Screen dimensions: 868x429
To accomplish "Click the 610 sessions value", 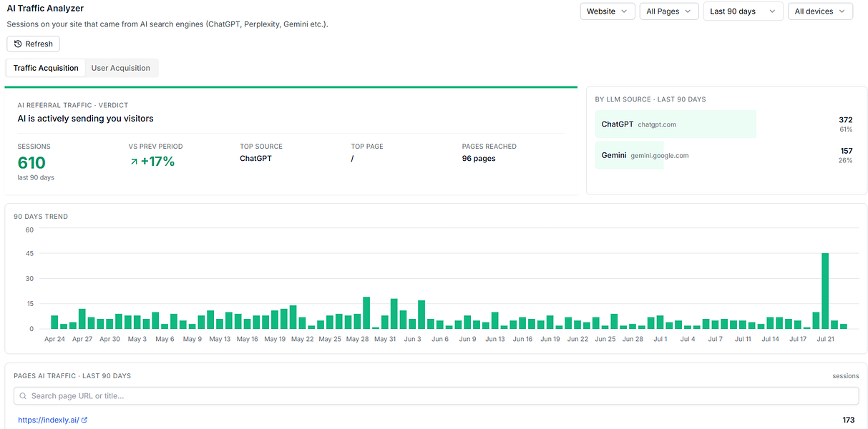I will [x=31, y=162].
